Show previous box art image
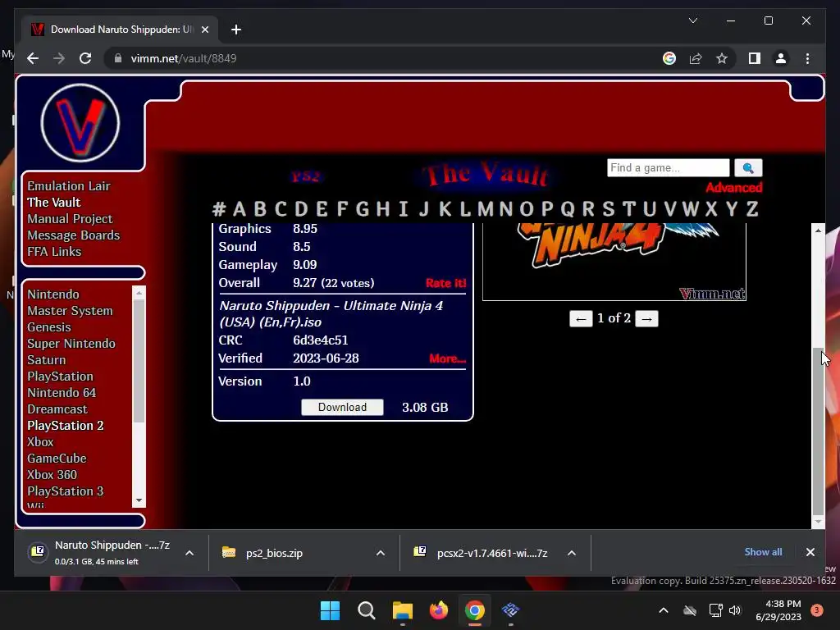 coord(581,319)
